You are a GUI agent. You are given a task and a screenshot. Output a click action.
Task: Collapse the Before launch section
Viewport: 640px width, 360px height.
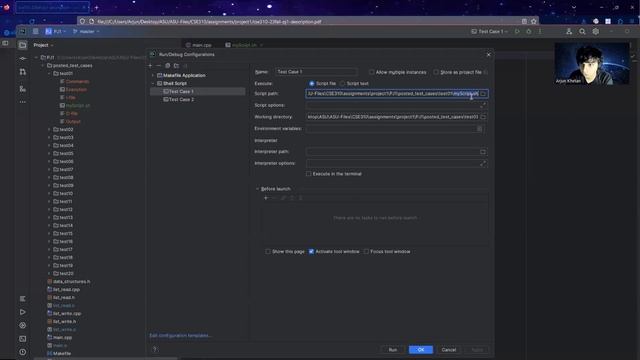coord(257,189)
